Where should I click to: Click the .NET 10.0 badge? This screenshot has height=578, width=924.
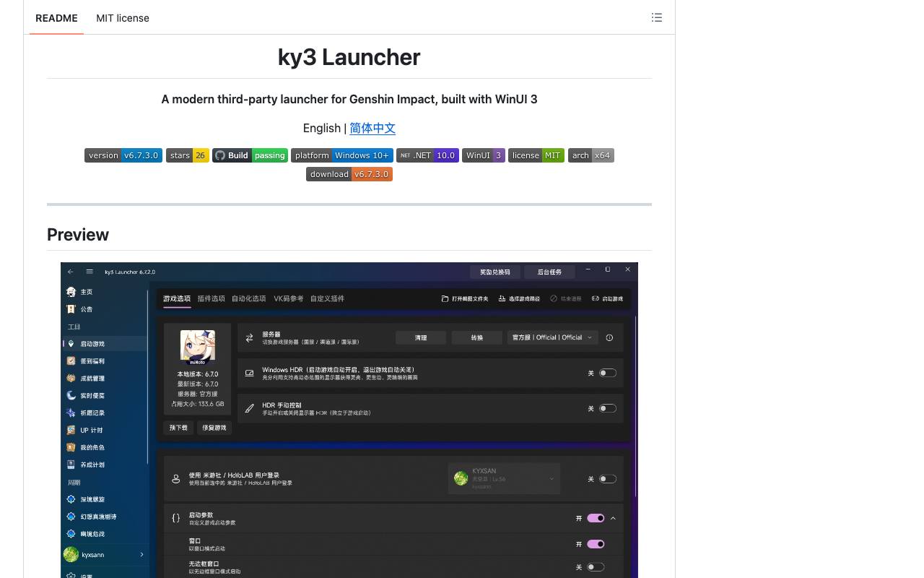tap(427, 155)
